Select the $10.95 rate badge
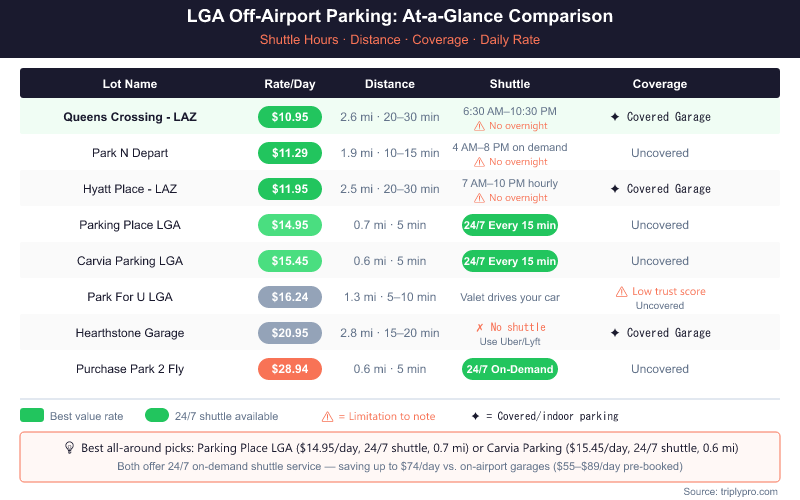 coord(290,117)
